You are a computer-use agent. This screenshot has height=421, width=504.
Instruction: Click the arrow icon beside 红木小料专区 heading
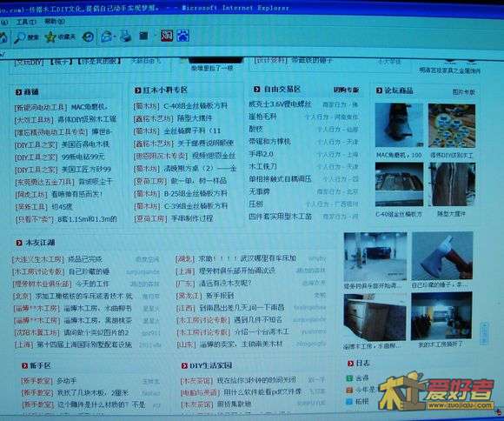pos(137,90)
